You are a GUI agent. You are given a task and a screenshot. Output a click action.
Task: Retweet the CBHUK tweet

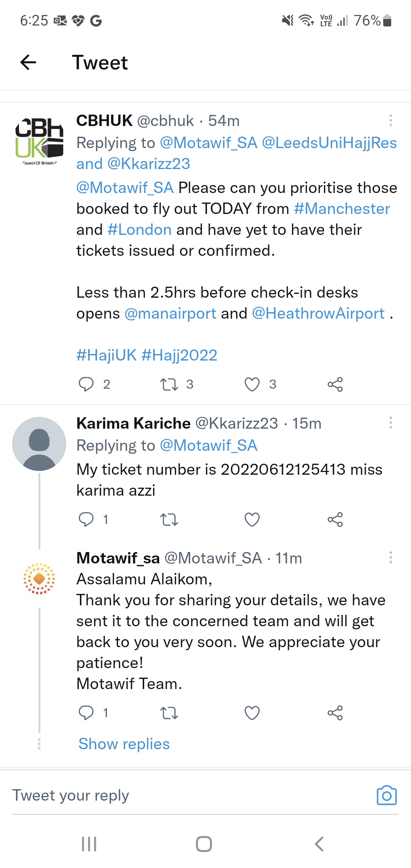[169, 384]
